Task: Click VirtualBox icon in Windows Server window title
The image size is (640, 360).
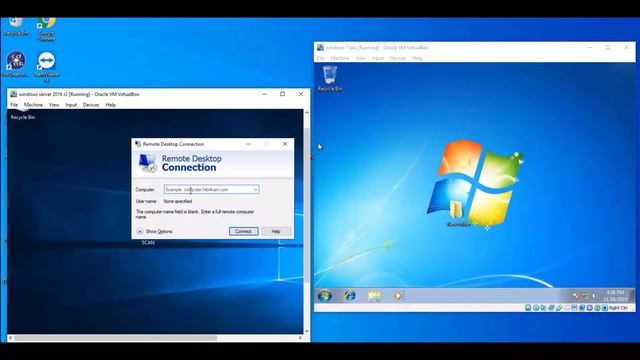Action: (13, 94)
